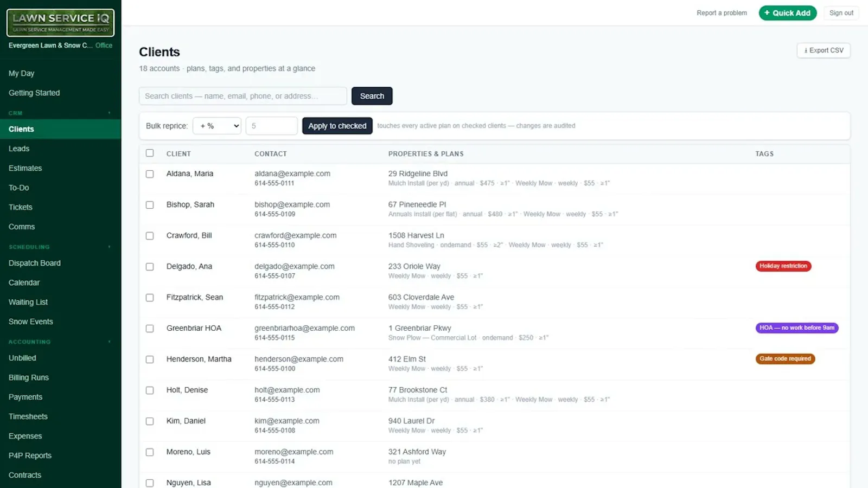Collapse the CRM sidebar section

(x=109, y=113)
